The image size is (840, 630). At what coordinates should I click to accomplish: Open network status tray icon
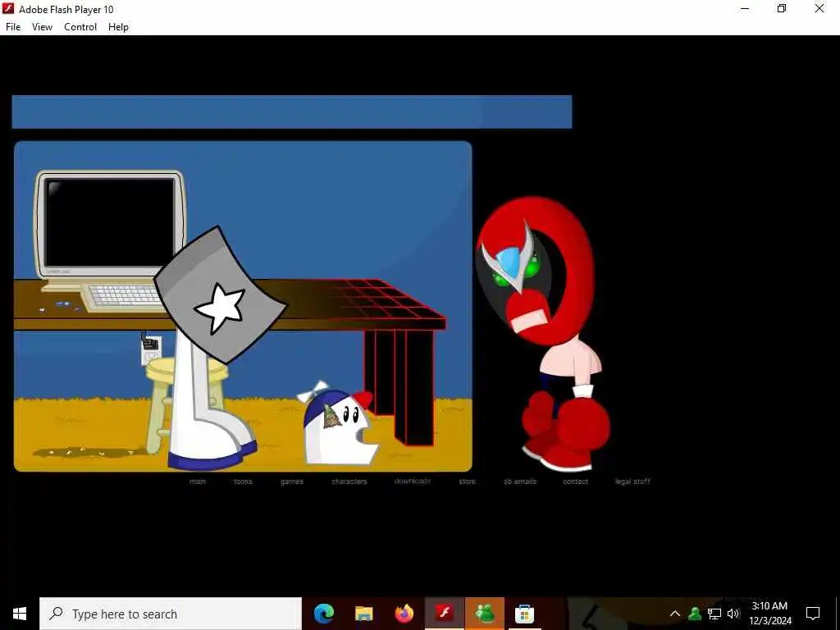coord(714,614)
